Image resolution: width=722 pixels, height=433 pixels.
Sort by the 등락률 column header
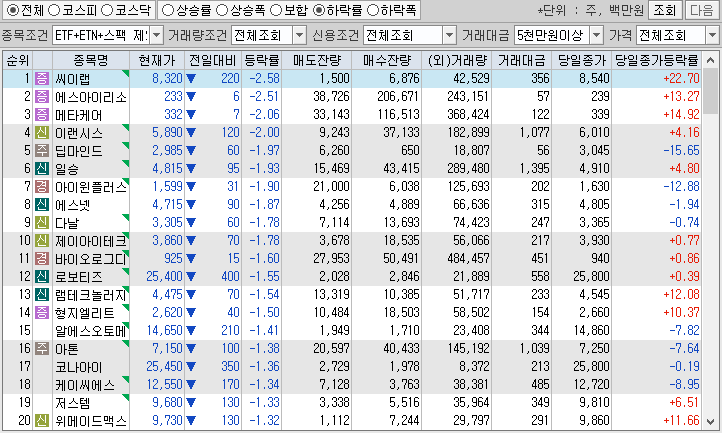coord(262,60)
